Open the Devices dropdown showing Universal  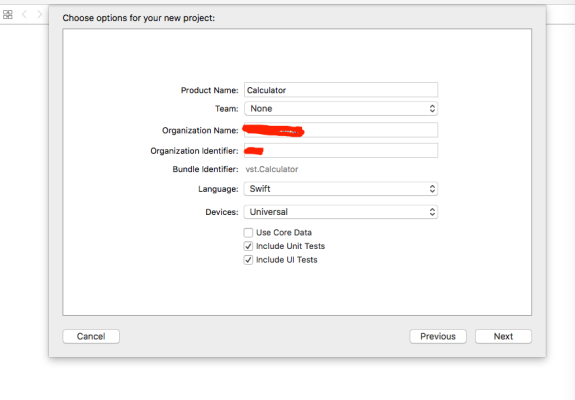[341, 212]
